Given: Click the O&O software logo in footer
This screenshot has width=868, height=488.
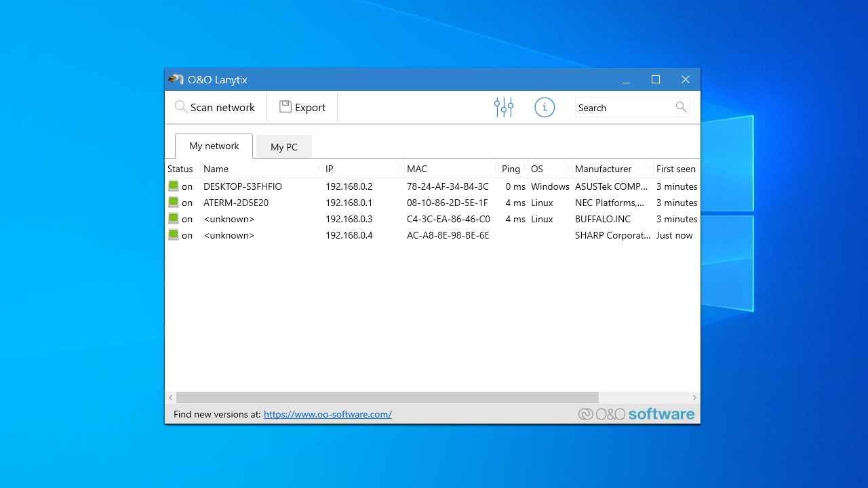Looking at the screenshot, I should [x=636, y=414].
